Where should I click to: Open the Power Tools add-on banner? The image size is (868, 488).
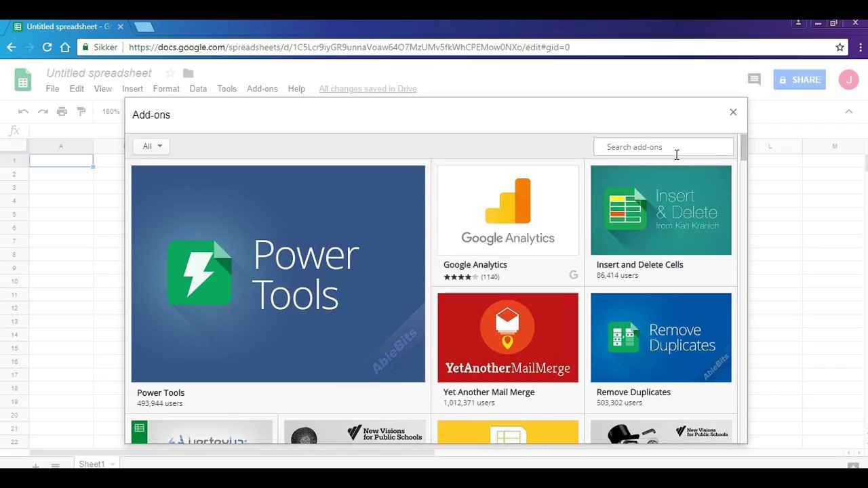[x=278, y=274]
